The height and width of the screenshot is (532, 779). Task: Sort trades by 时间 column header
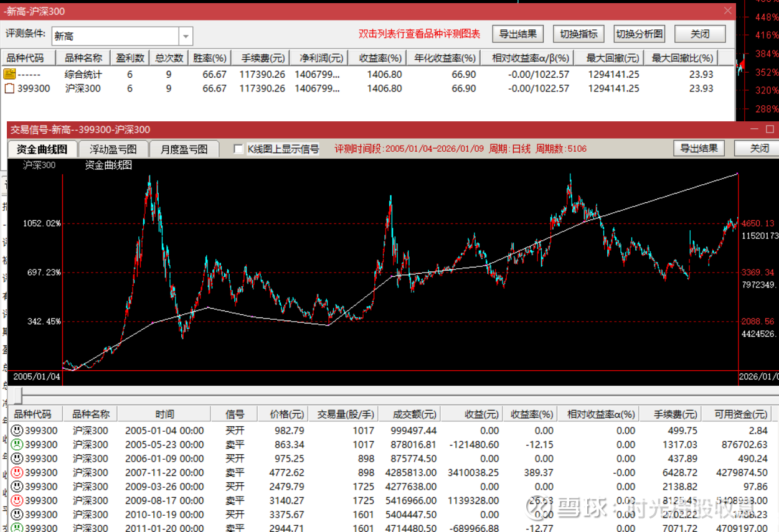(x=164, y=414)
